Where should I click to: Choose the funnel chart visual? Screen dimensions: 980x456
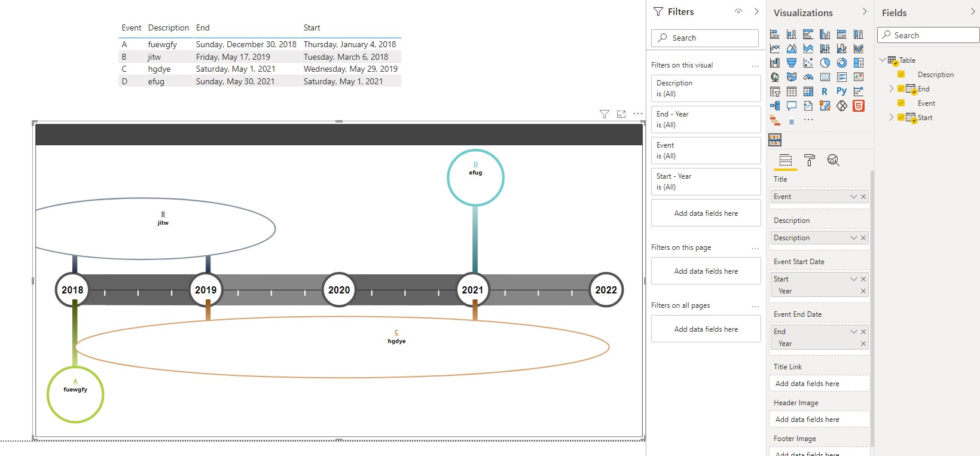792,63
